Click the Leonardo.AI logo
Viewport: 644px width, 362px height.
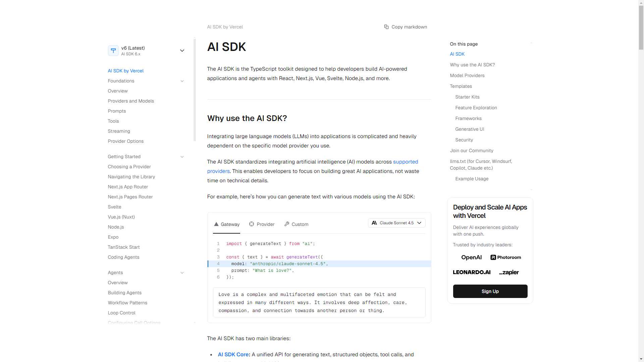[472, 272]
